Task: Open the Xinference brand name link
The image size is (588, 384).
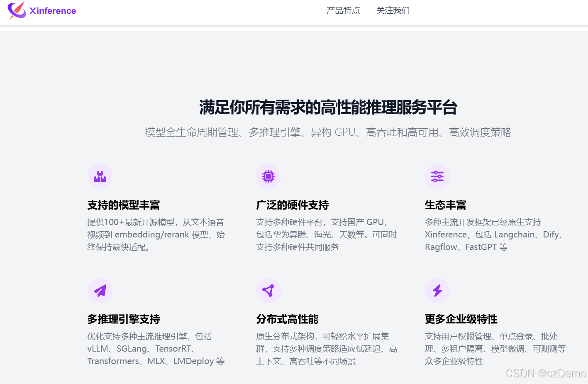Action: 53,11
